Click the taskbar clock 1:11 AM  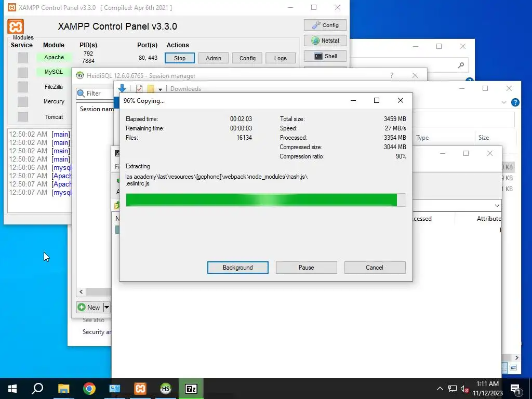(x=487, y=384)
